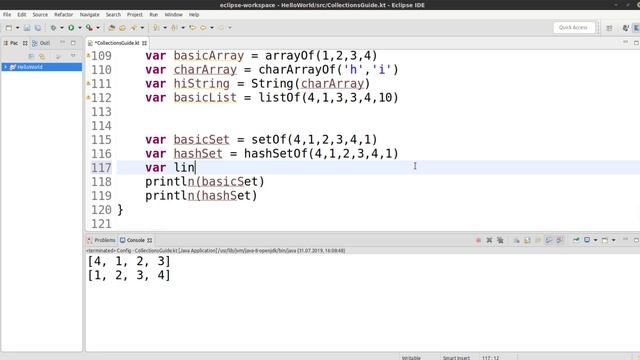Image resolution: width=640 pixels, height=360 pixels.
Task: Close the CollectionsGuide.kt editor tab
Action: coord(144,43)
